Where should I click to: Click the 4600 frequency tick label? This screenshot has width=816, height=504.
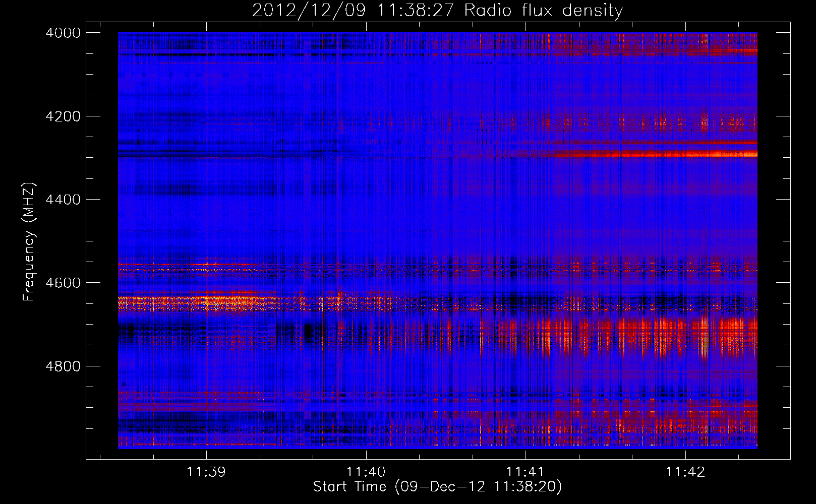point(63,283)
